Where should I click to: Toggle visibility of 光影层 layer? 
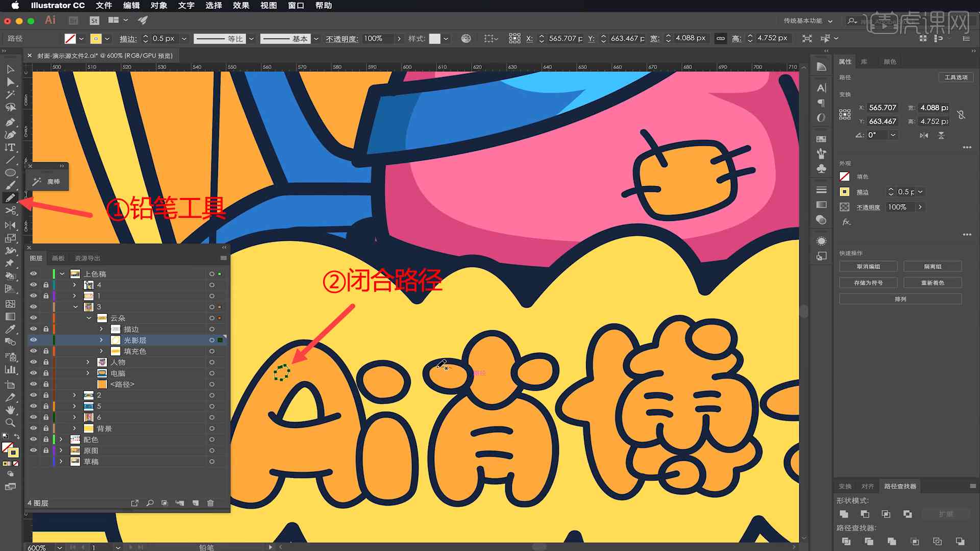coord(33,340)
